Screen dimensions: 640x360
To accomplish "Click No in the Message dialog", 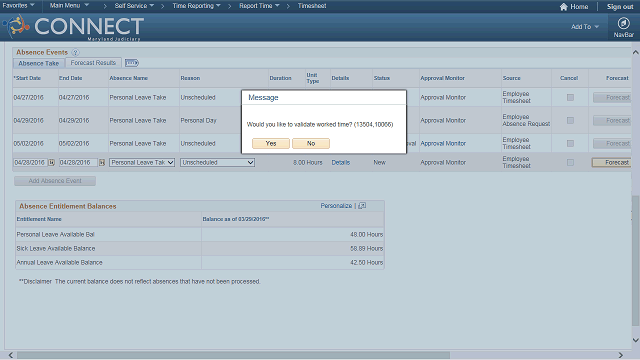I will coord(311,143).
